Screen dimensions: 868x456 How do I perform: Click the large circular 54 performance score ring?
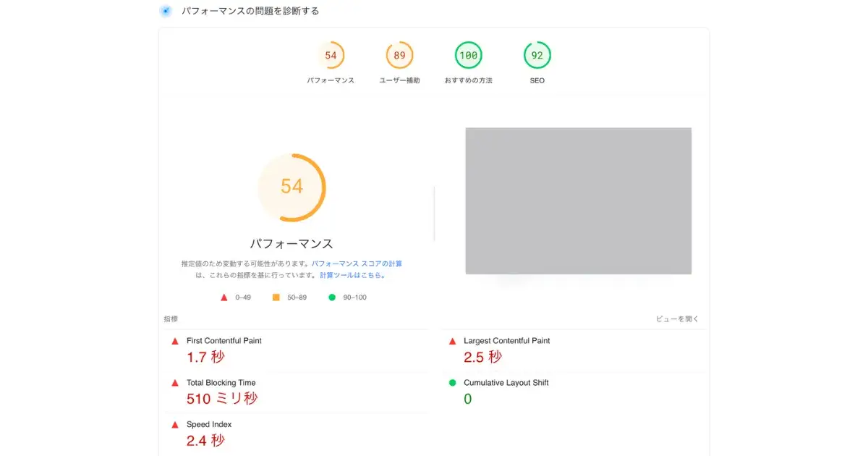pyautogui.click(x=292, y=187)
